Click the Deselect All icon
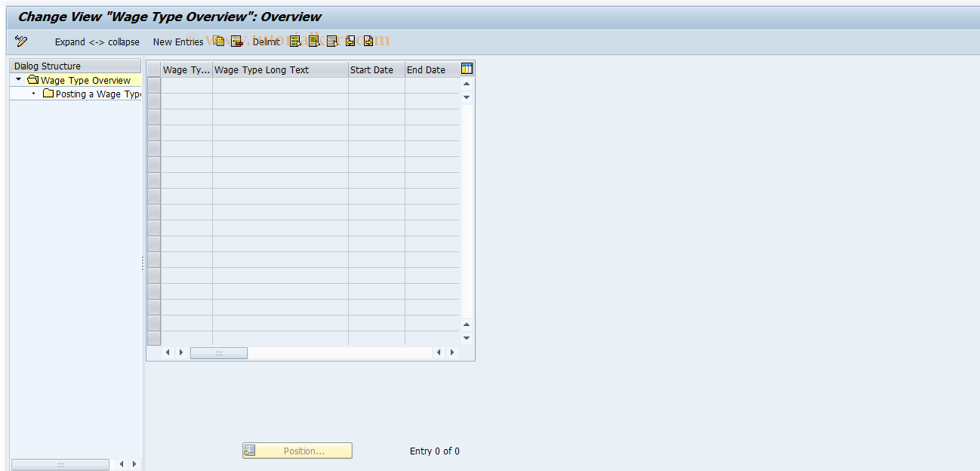 [x=332, y=41]
